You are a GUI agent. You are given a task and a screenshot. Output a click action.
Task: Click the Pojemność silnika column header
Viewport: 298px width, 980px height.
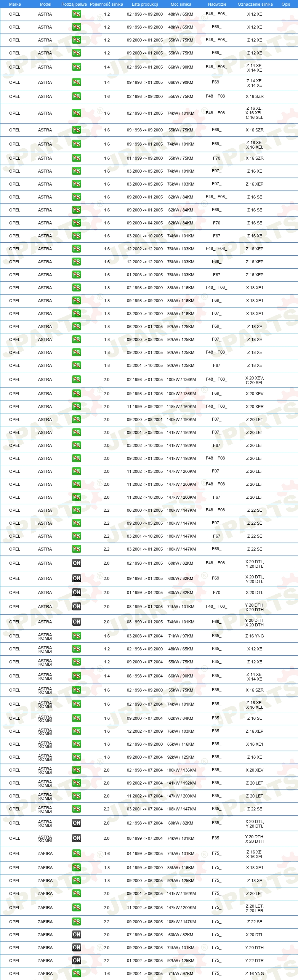pyautogui.click(x=106, y=4)
